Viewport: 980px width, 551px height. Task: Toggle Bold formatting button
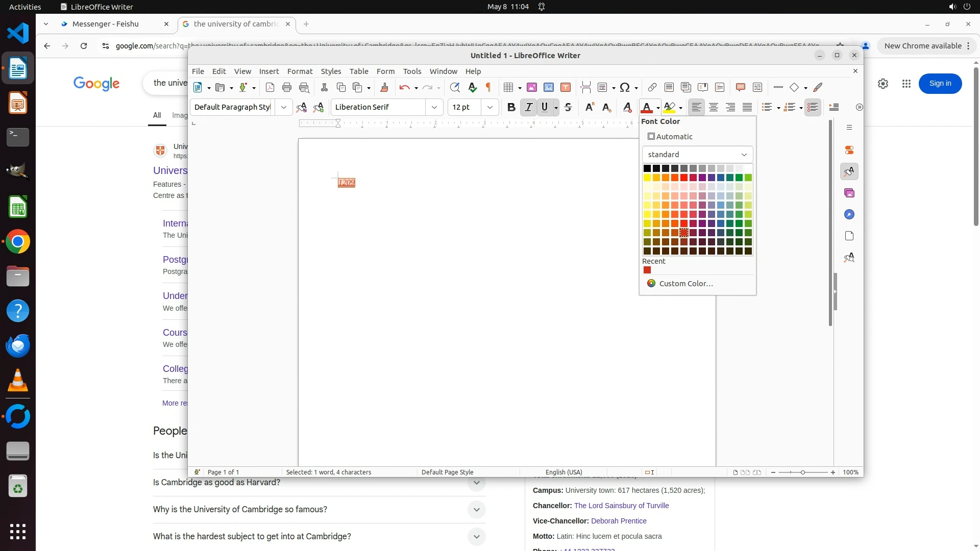pyautogui.click(x=511, y=107)
